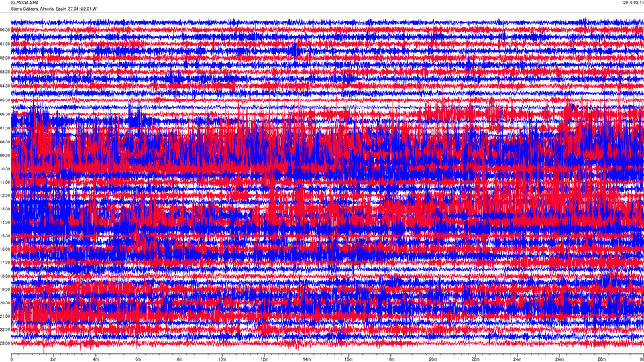644x362 pixels.
Task: Select the 11:30 time row label
Action: click(x=5, y=182)
